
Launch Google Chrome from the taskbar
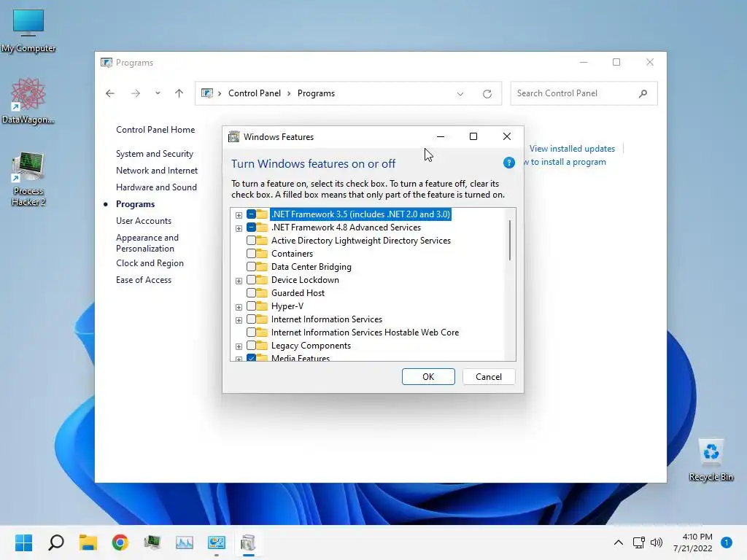pos(120,542)
